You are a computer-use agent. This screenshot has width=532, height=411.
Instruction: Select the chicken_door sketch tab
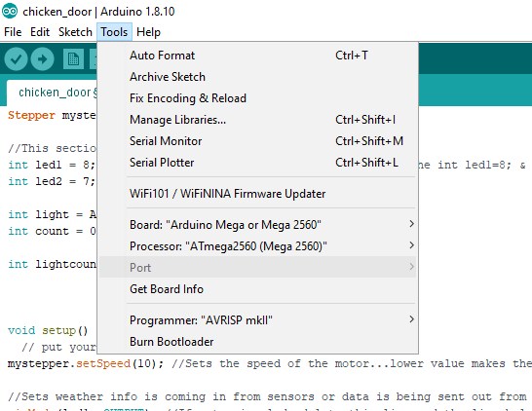click(x=52, y=93)
